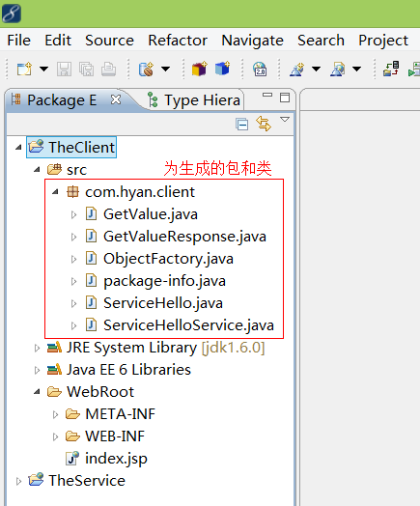Select the TheClient project
The width and height of the screenshot is (420, 506).
click(x=71, y=148)
